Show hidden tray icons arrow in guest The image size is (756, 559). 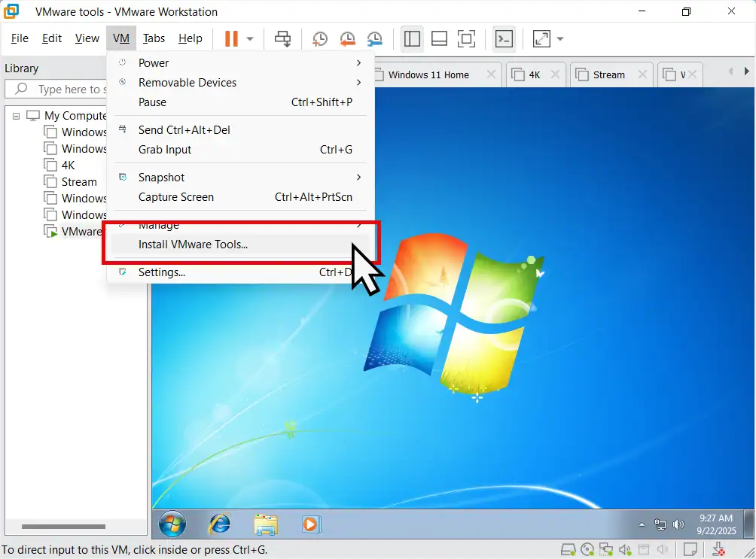[x=642, y=524]
